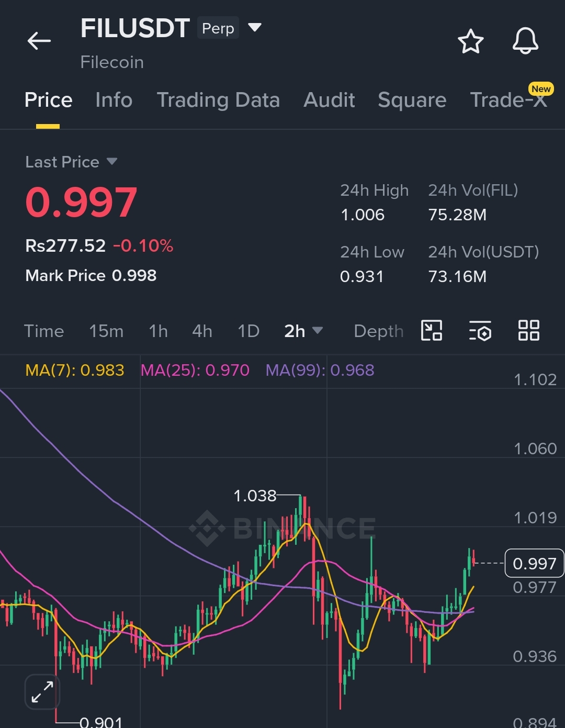
Task: Tap the Perp contract badge
Action: (x=218, y=28)
